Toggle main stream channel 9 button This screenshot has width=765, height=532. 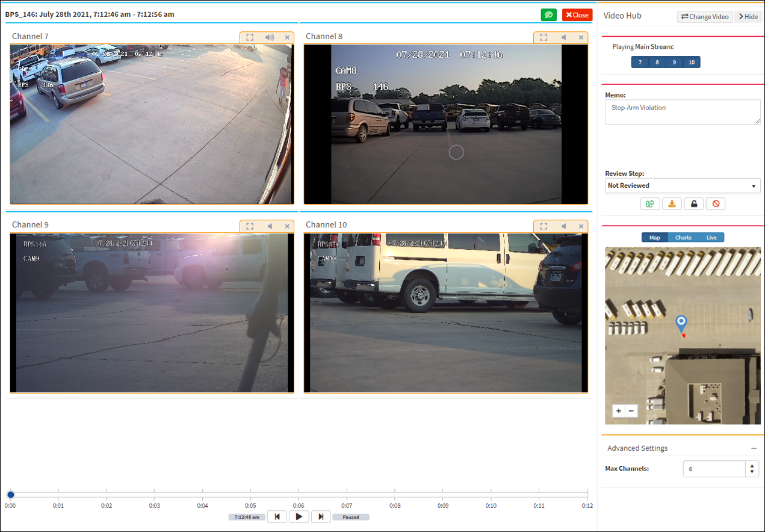click(674, 63)
